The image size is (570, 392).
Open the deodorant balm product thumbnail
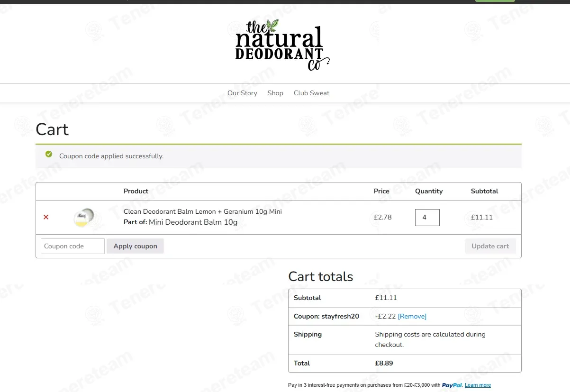pos(84,217)
